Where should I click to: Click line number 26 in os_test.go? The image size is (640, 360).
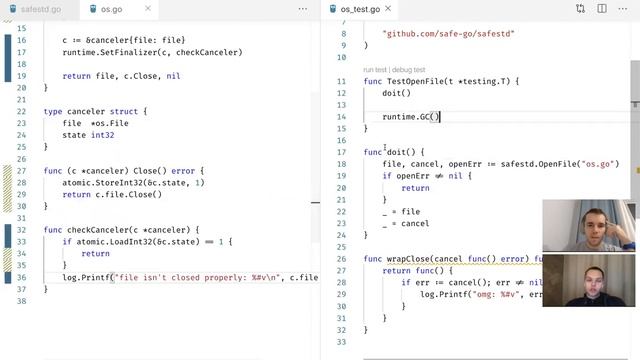coord(341,259)
